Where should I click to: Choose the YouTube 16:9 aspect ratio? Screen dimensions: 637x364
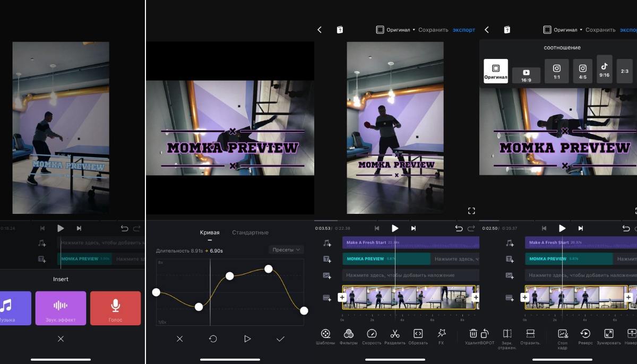tap(526, 75)
